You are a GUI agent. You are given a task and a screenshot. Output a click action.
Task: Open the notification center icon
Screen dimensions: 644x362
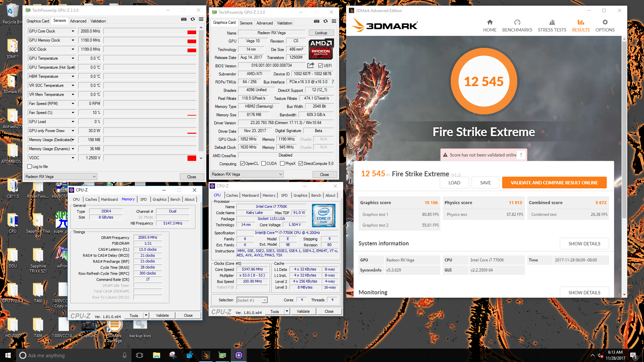(x=634, y=356)
